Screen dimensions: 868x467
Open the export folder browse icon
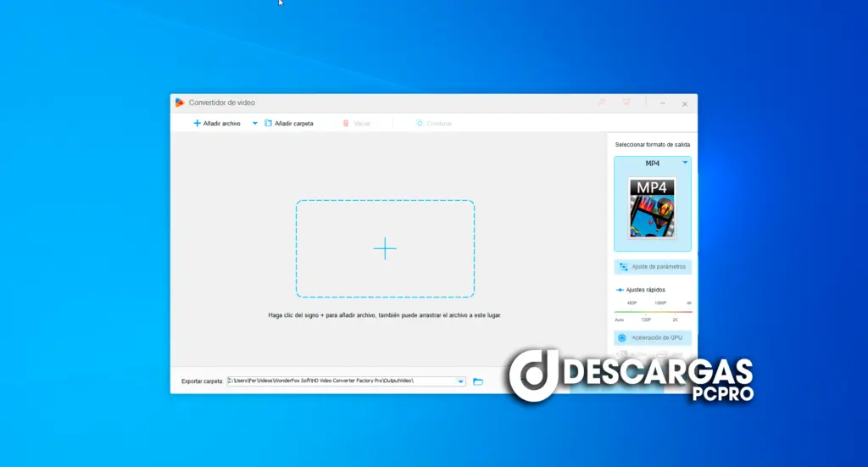click(x=478, y=381)
